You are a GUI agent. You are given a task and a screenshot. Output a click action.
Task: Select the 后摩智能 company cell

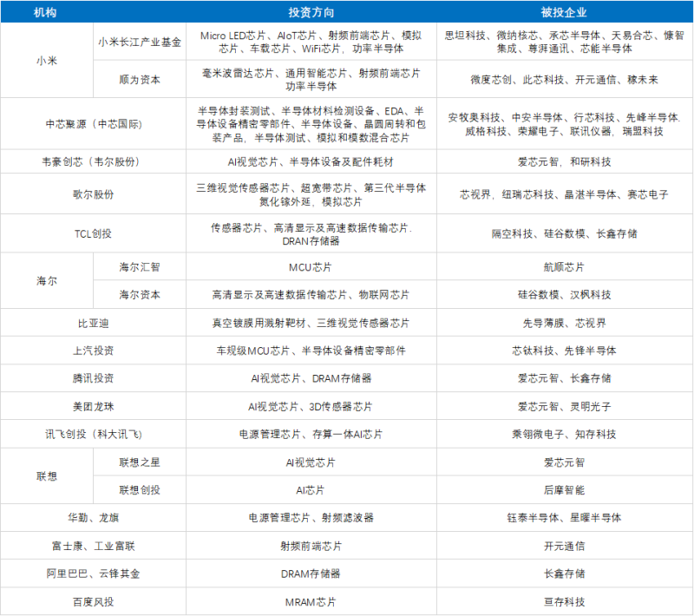point(564,490)
